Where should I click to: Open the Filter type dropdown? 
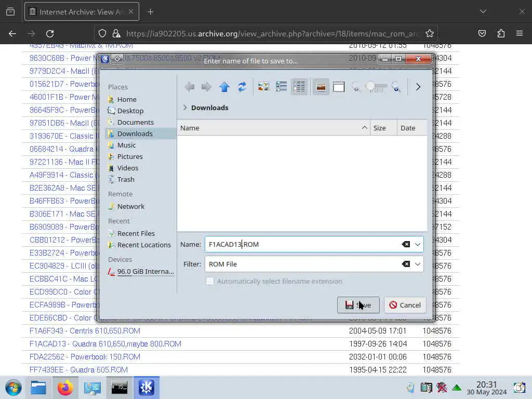click(x=418, y=264)
